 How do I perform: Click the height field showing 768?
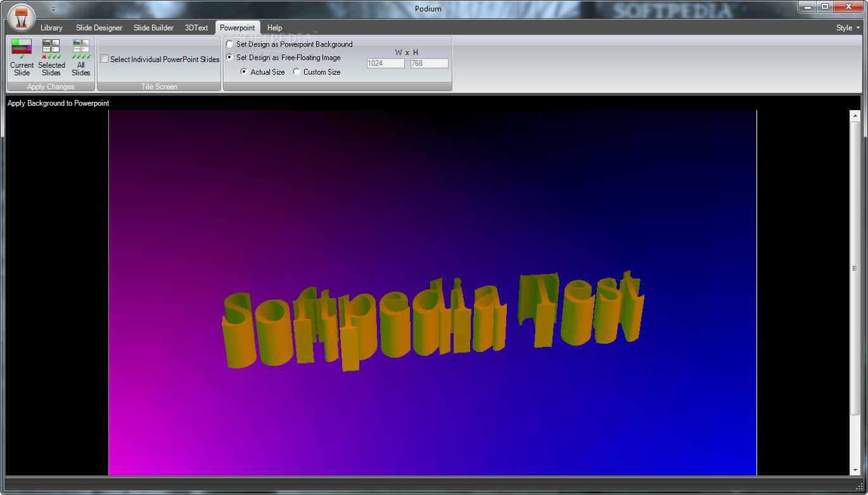tap(430, 63)
